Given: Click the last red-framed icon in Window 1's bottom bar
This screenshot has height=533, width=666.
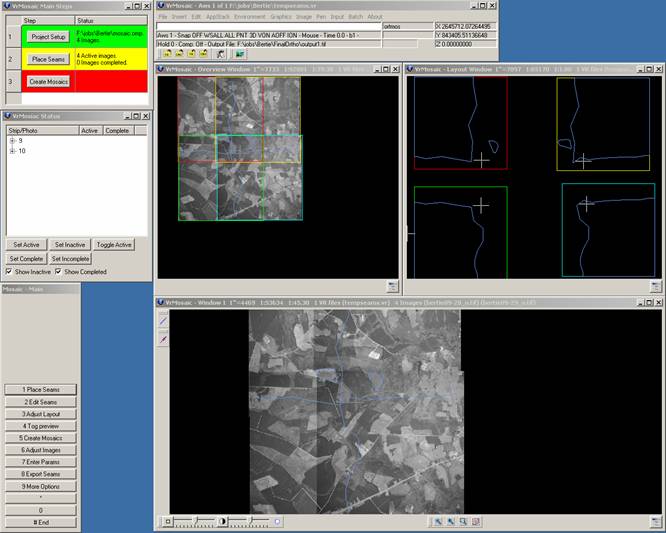Looking at the screenshot, I should coord(476,522).
